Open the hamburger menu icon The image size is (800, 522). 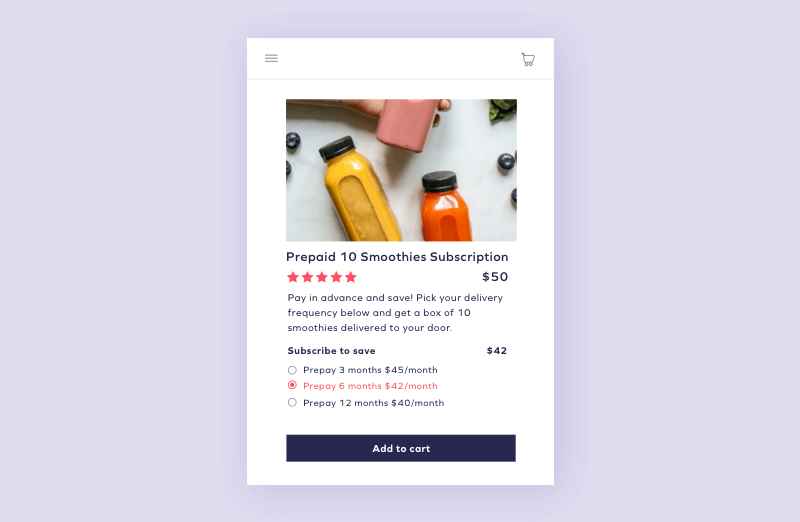(271, 58)
